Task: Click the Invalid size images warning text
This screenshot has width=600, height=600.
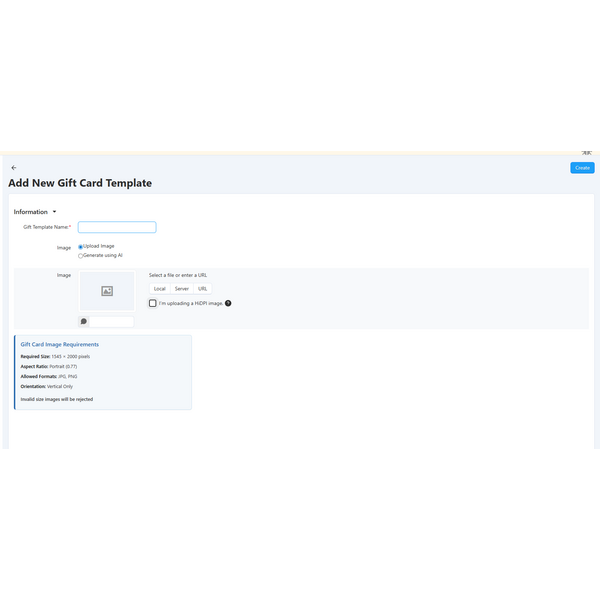Action: [x=59, y=399]
